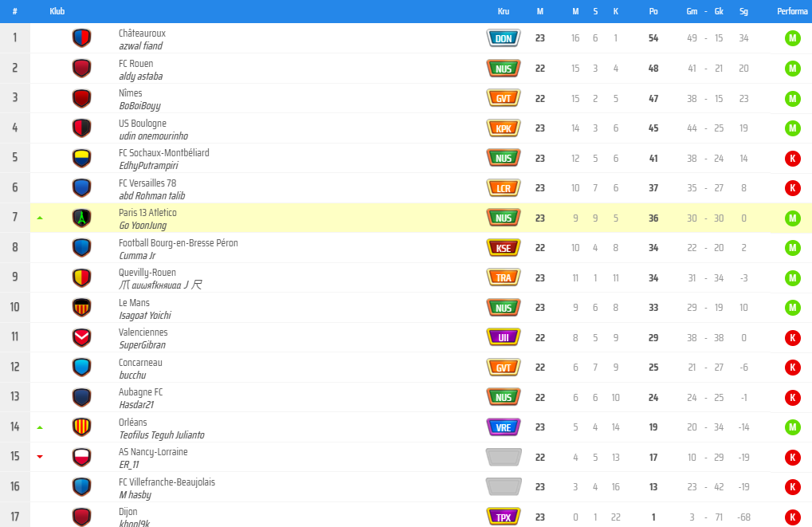Click the Performa column header
812x527 pixels.
[x=792, y=11]
